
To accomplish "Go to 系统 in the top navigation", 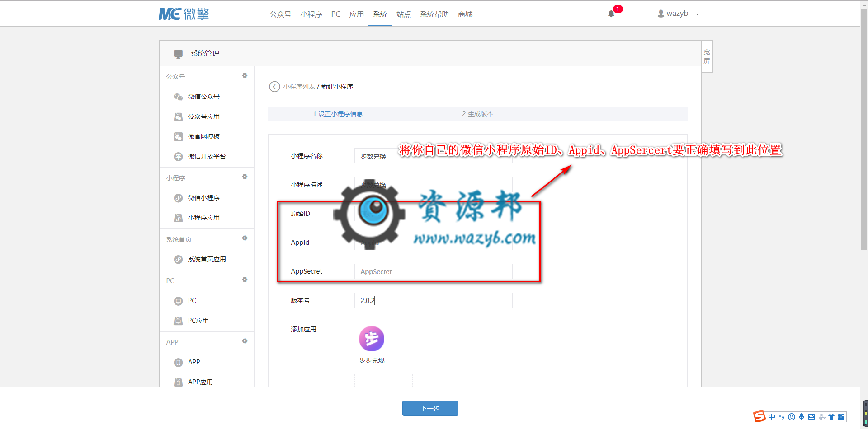I will (x=380, y=14).
